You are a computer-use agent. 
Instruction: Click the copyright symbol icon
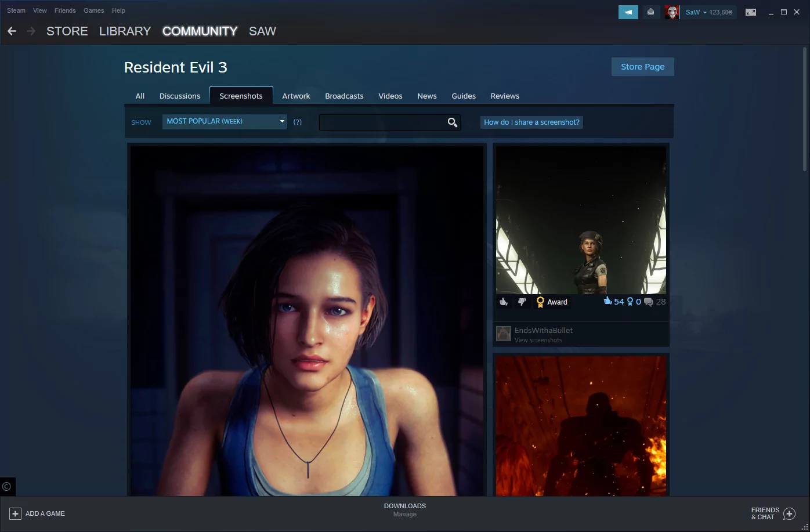[x=7, y=487]
